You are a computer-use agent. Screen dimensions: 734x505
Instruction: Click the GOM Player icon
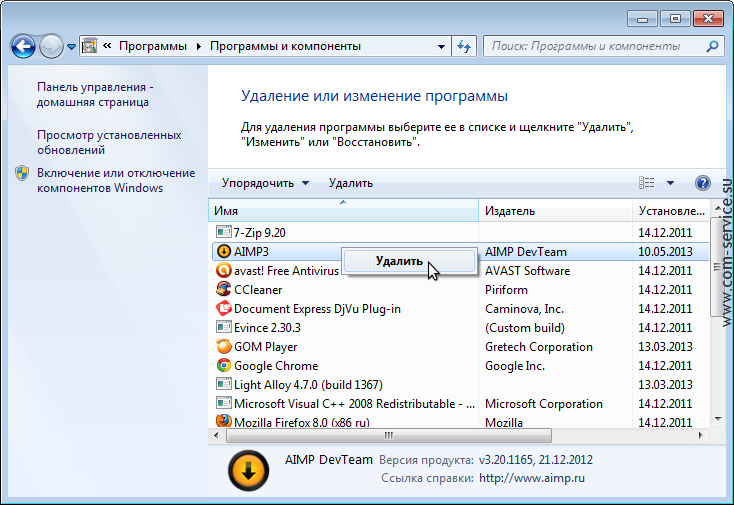[x=224, y=346]
